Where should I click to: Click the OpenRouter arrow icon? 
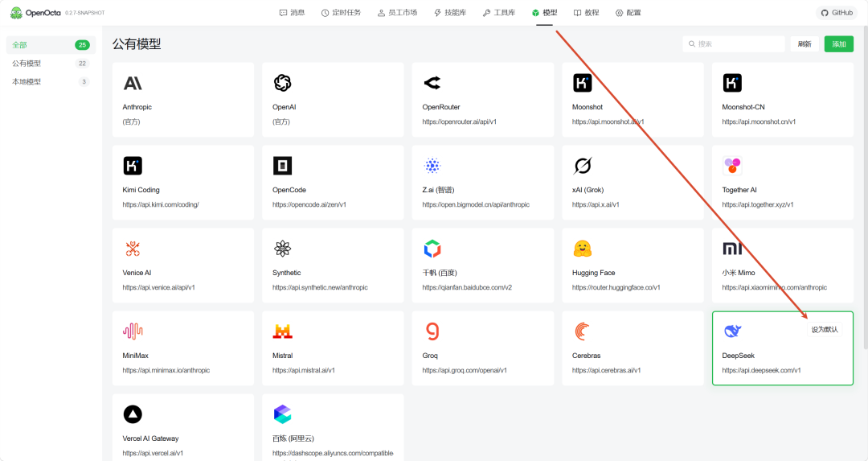432,83
